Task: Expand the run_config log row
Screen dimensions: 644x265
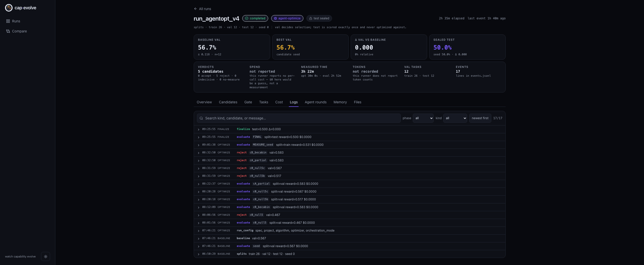Action: coord(349,231)
